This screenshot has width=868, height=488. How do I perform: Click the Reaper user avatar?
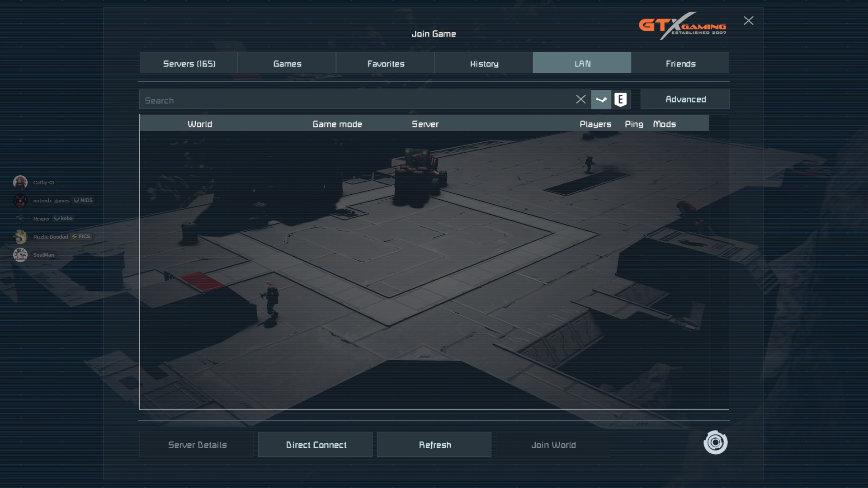pyautogui.click(x=20, y=219)
